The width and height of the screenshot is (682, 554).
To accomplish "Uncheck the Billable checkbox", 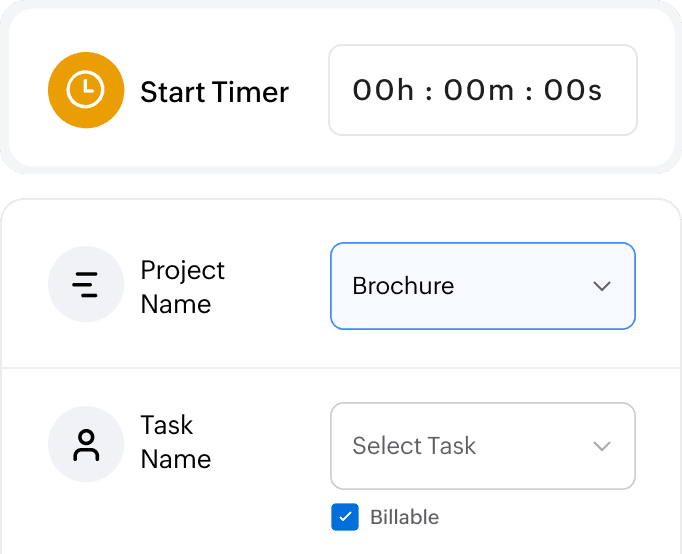I will 345,517.
